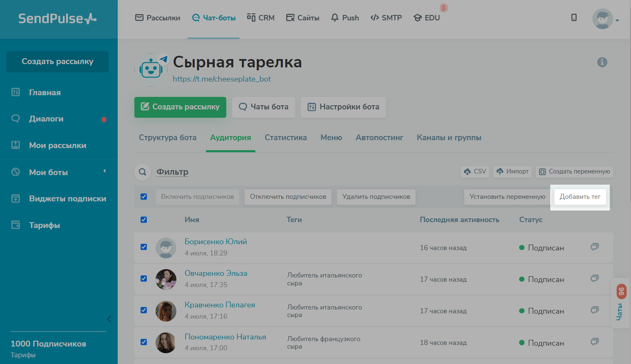Open the Автопостинг tab
The height and width of the screenshot is (364, 631).
point(379,138)
